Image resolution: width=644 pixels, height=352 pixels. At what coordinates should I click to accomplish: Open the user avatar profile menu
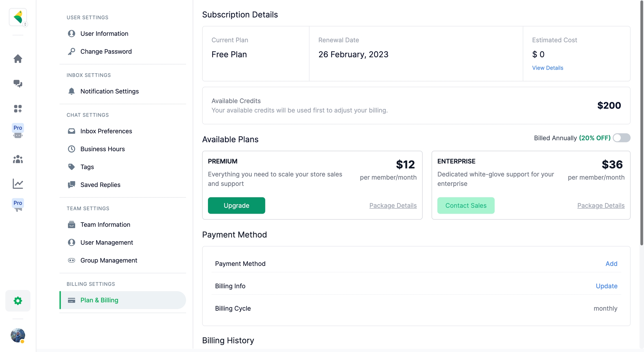tap(18, 335)
